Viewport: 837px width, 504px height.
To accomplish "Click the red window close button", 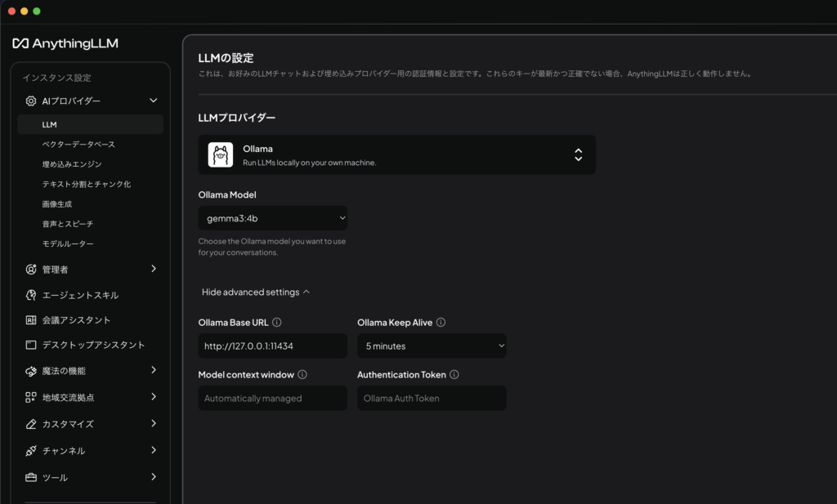I will tap(11, 11).
